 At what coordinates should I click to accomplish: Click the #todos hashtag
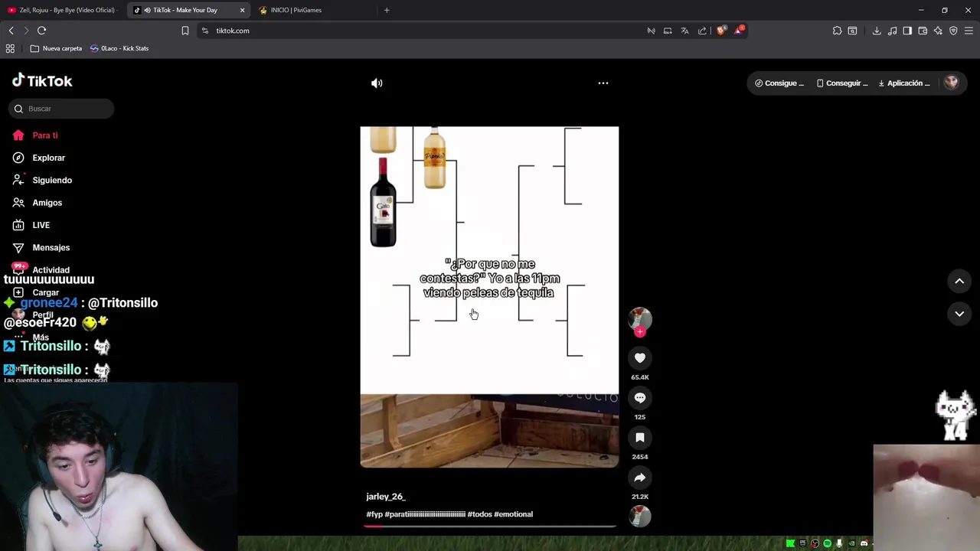pos(479,514)
